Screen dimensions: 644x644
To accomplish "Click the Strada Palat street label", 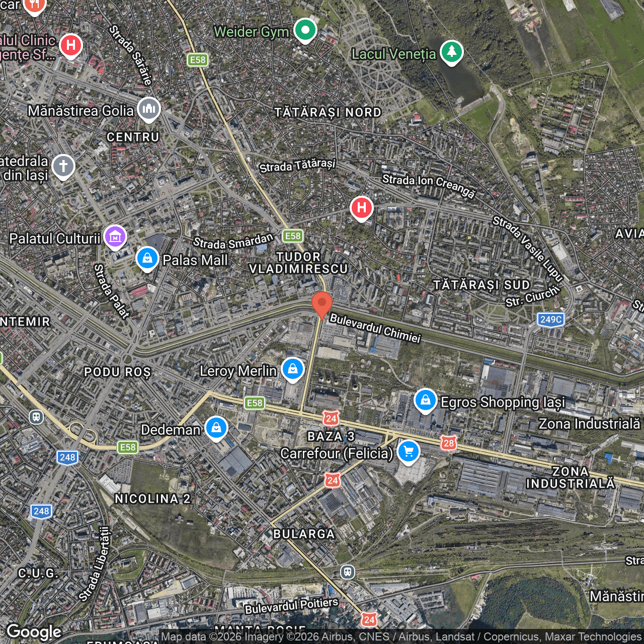I will click(112, 291).
